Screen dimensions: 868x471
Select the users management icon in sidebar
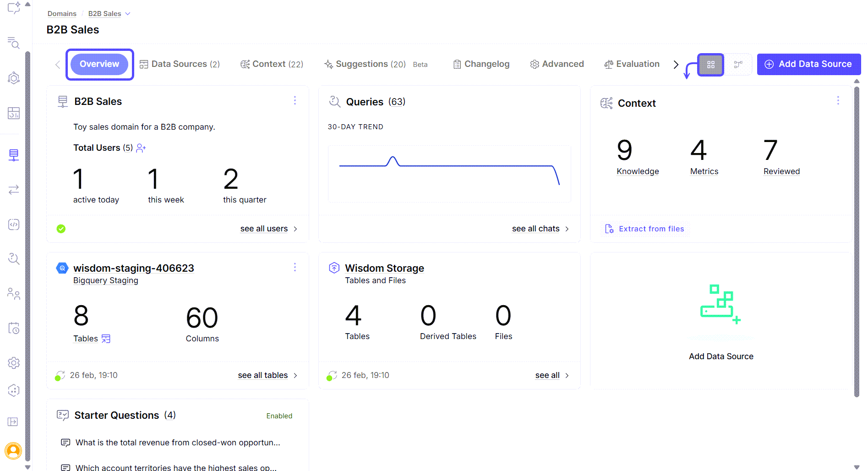point(14,294)
